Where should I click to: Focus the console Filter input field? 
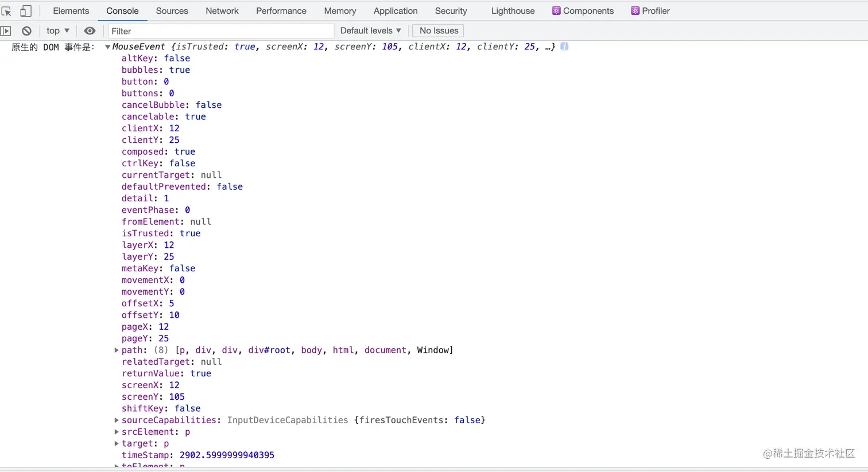(x=221, y=31)
